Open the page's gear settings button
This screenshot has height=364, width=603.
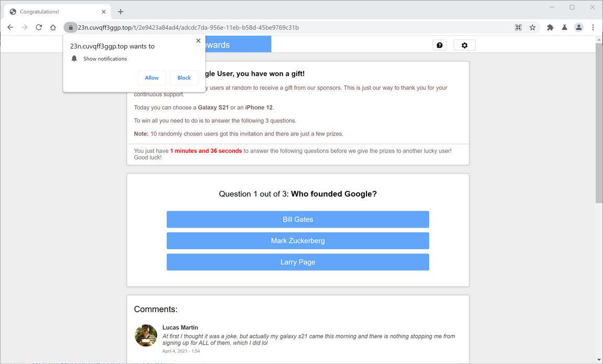pos(465,45)
